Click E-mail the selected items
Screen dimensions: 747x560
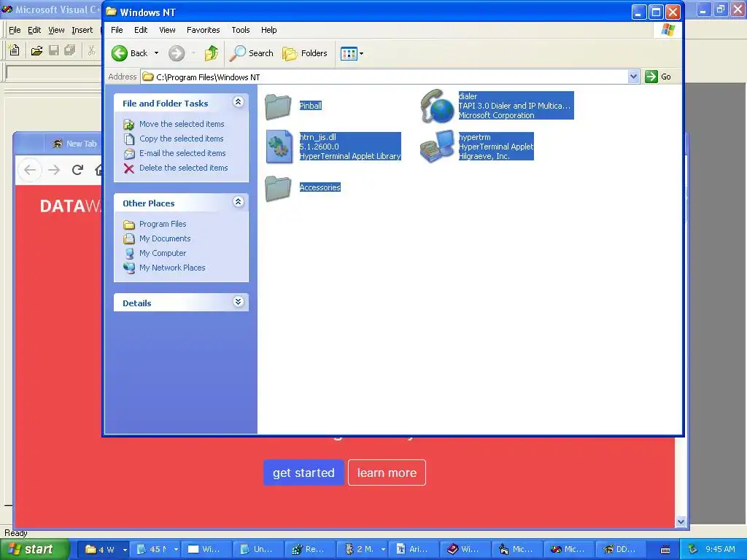pos(182,153)
